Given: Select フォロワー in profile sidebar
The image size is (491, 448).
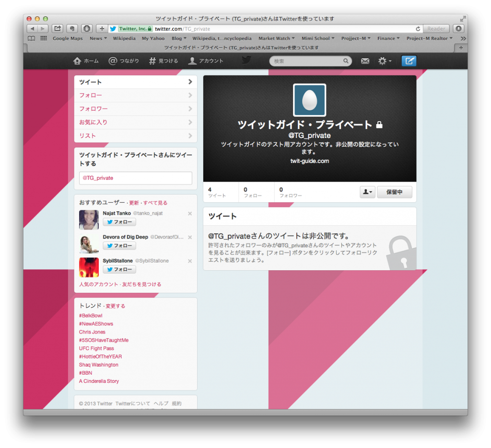Looking at the screenshot, I should [136, 109].
